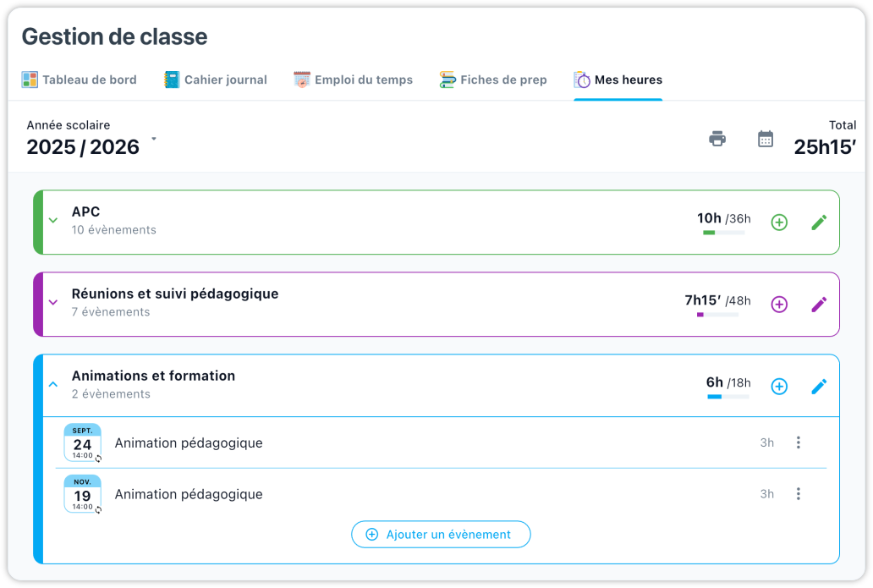Open options menu for Nov. 19 event
The image size is (873, 588).
(798, 494)
